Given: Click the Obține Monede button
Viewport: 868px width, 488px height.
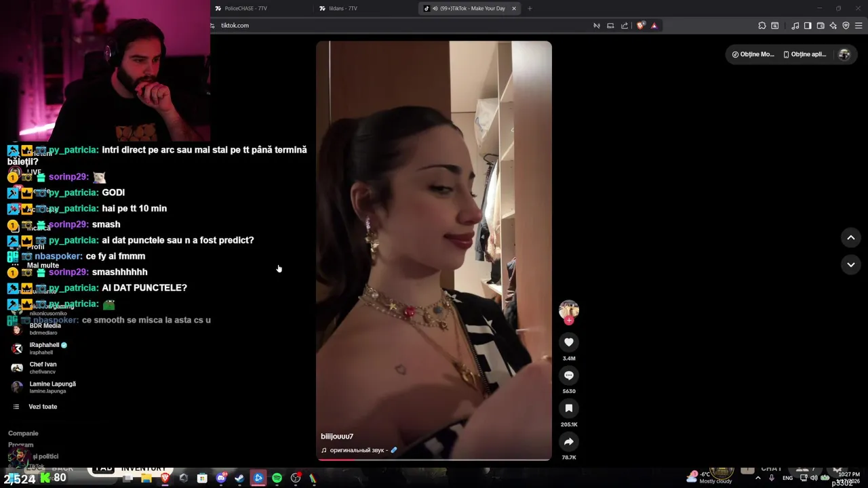Looking at the screenshot, I should tap(753, 54).
